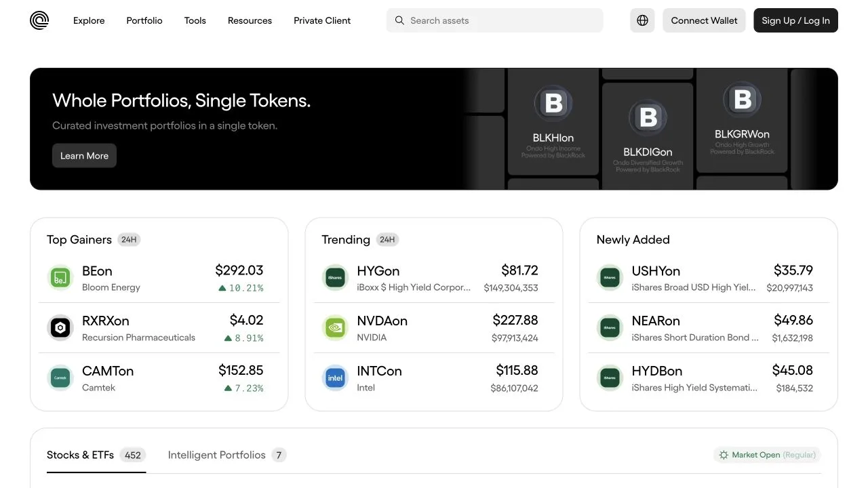Open the language globe icon
Viewport: 868px width, 488px height.
[642, 20]
